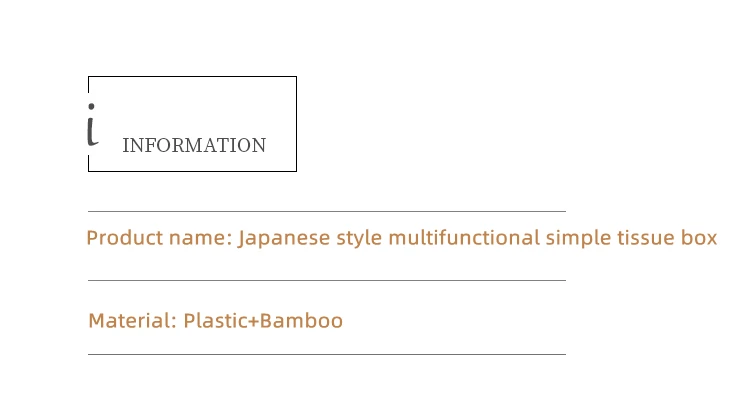Screen dimensions: 750x415
Task: Select the word "Plastic" in the material value
Action: (215, 321)
